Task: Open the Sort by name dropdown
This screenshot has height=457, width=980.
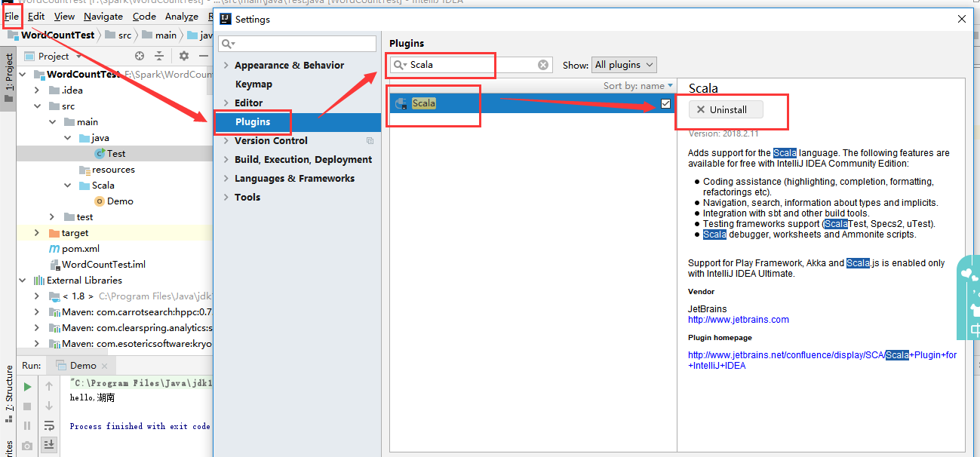Action: point(638,86)
